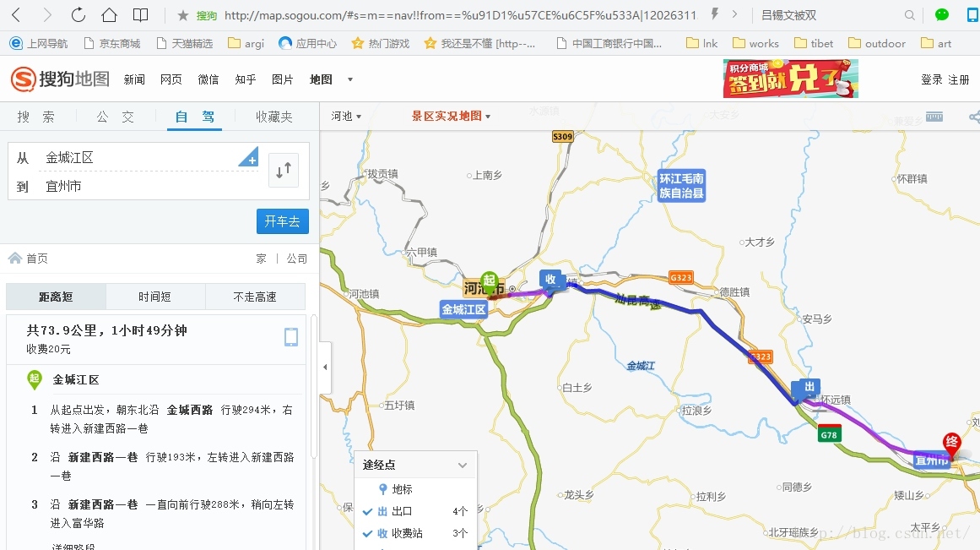
Task: Click the 登录 login link
Action: pyautogui.click(x=931, y=79)
